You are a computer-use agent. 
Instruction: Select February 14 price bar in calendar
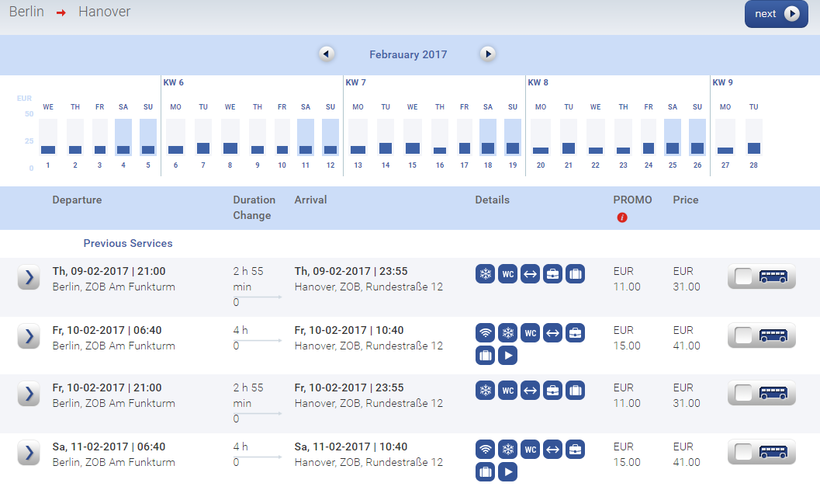point(386,137)
